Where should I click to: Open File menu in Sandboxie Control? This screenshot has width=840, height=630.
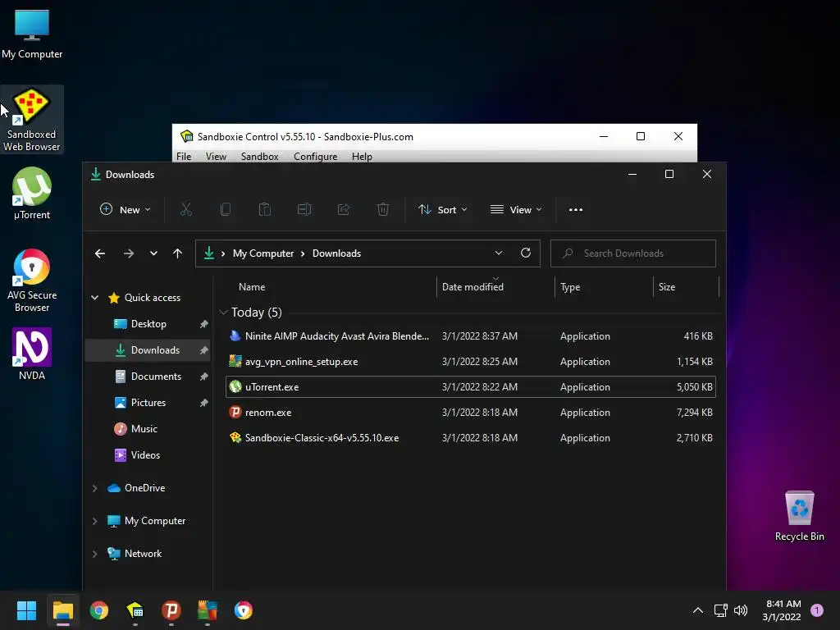(x=184, y=157)
